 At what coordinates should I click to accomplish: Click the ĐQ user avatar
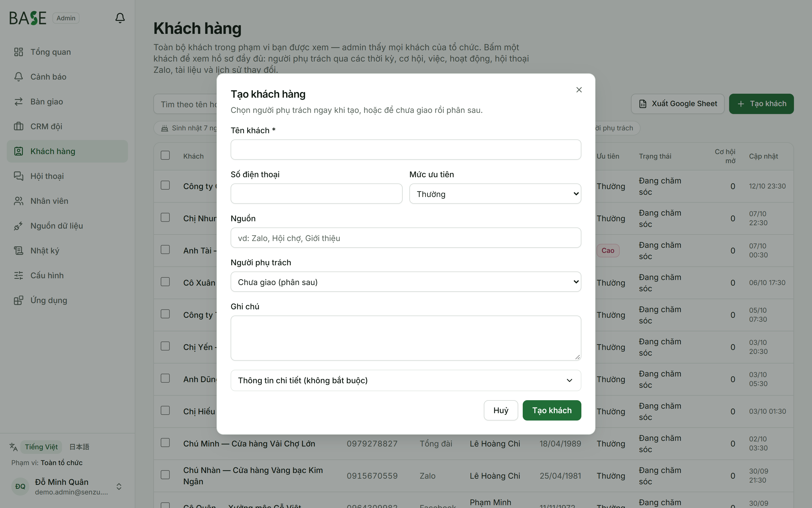20,487
